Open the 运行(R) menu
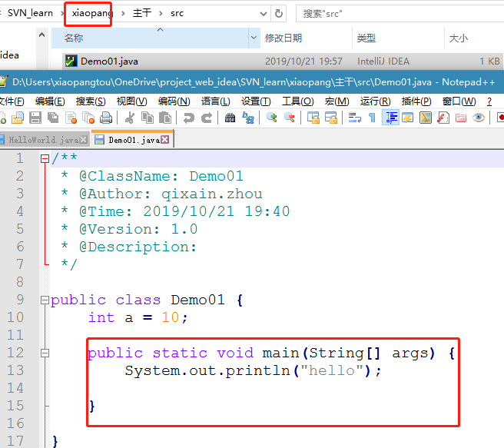This screenshot has width=504, height=448. point(375,101)
